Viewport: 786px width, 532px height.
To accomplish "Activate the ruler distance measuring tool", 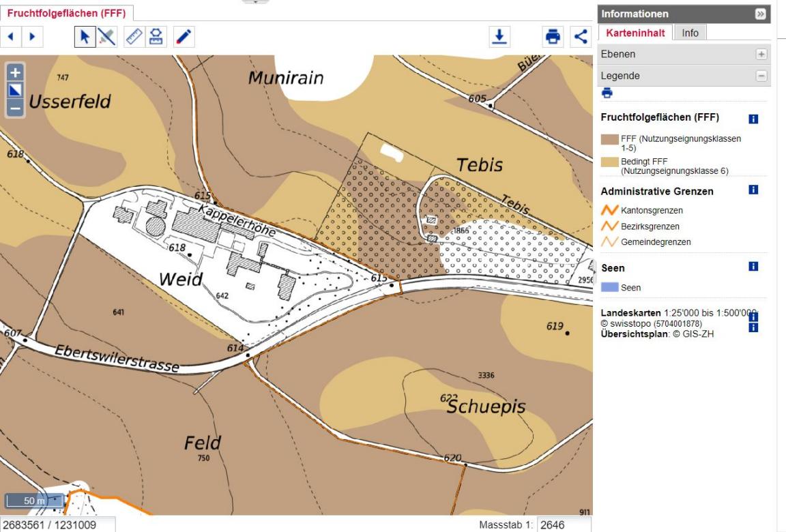I will pos(134,37).
